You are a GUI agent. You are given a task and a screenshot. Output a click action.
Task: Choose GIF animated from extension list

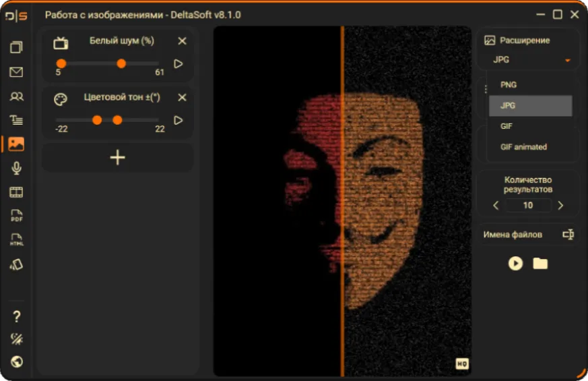[x=531, y=147]
